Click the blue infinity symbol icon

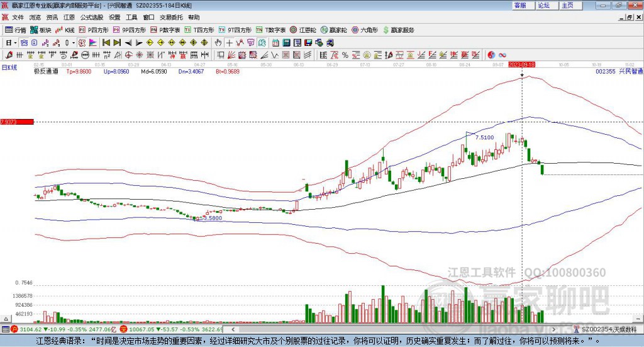coord(502,55)
